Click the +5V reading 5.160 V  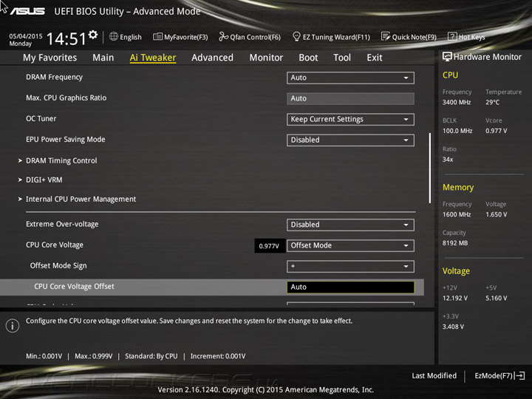tap(497, 298)
